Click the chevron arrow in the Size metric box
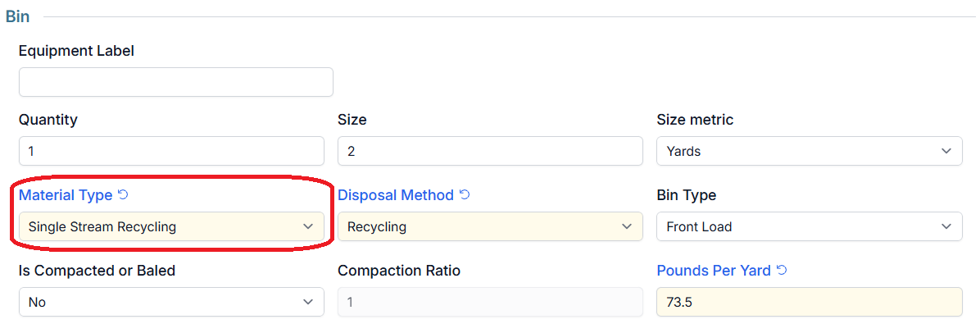980x333 pixels. click(946, 152)
